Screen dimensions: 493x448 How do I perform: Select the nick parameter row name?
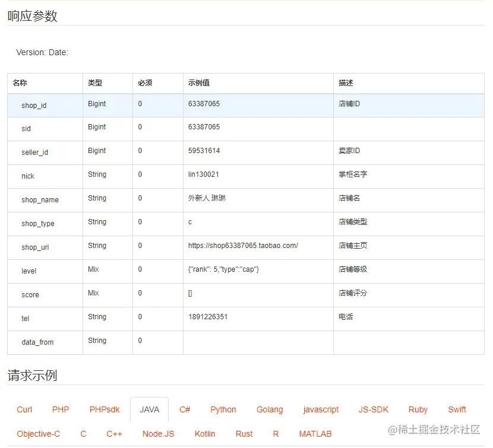click(x=28, y=176)
